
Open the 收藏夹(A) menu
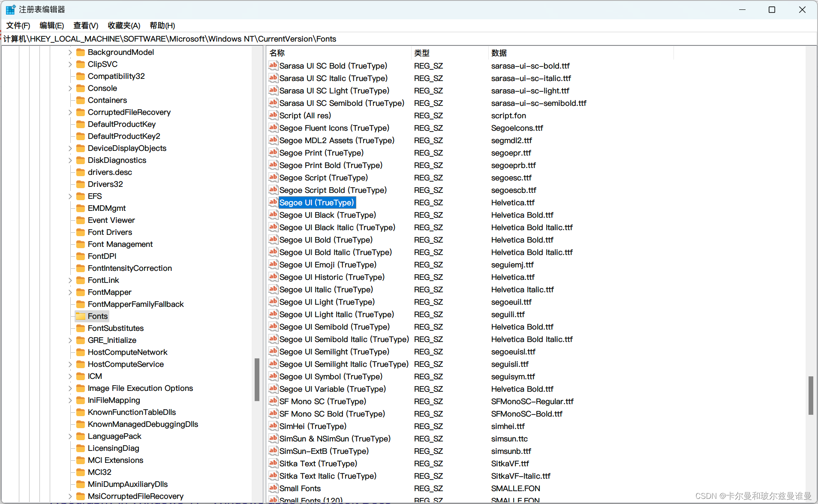click(124, 26)
